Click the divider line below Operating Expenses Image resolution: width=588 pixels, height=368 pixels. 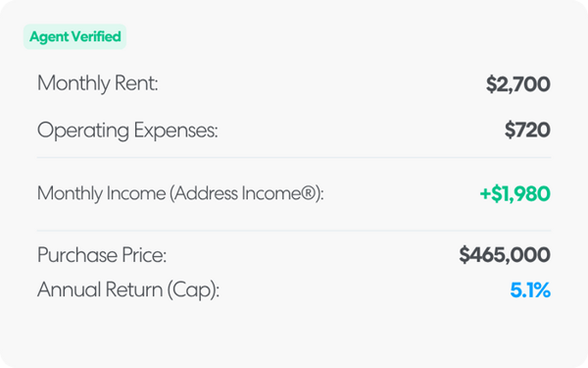tap(294, 158)
